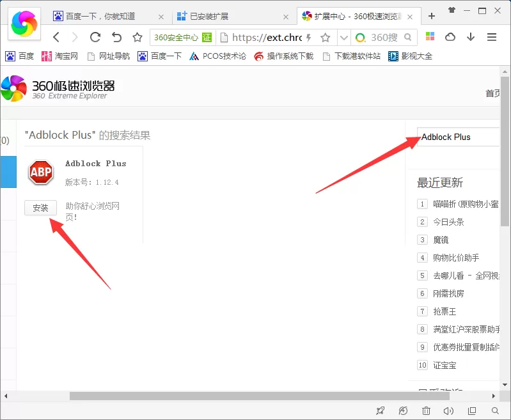Open the 百度一下 bookmark
The image size is (511, 420).
tap(159, 56)
